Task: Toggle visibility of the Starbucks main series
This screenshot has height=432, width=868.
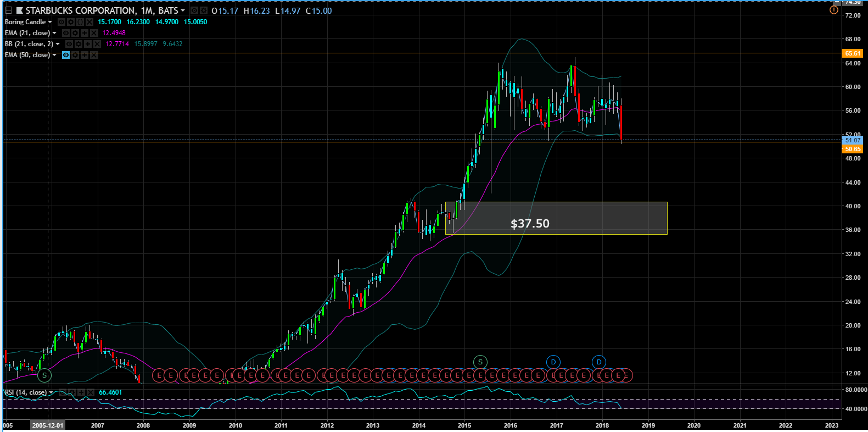Action: point(194,10)
